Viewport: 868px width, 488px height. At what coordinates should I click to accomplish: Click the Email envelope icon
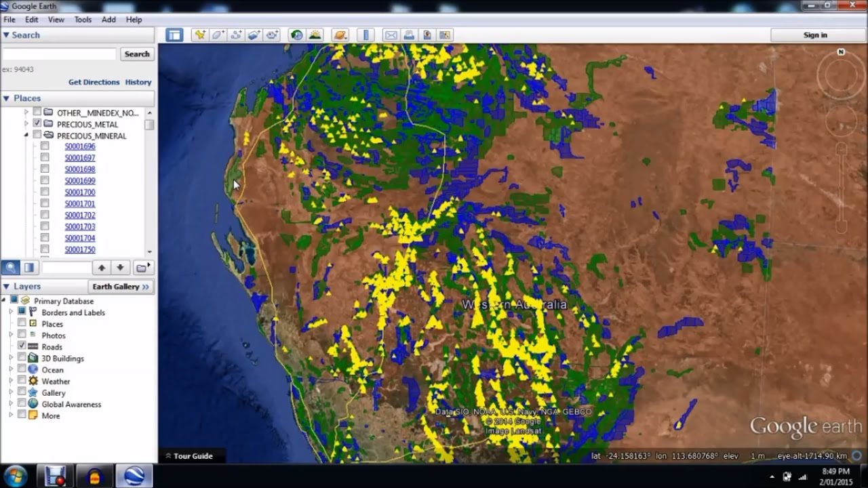pos(391,35)
